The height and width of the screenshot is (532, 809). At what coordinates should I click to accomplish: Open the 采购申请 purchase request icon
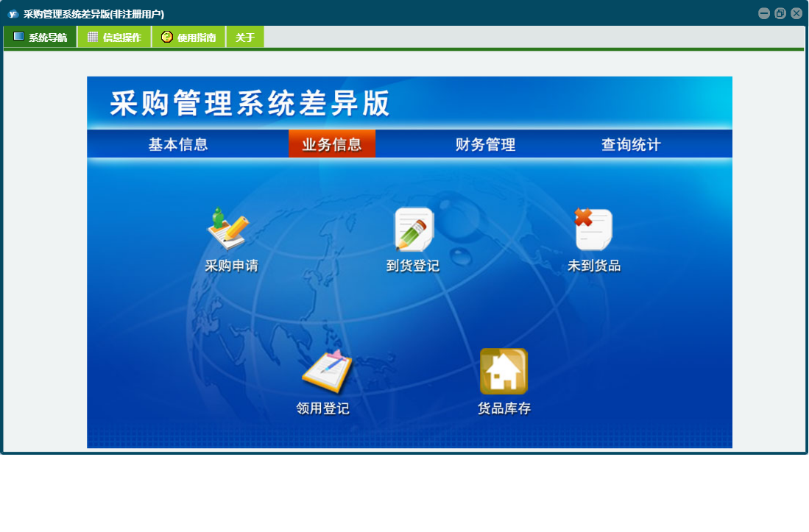click(229, 229)
